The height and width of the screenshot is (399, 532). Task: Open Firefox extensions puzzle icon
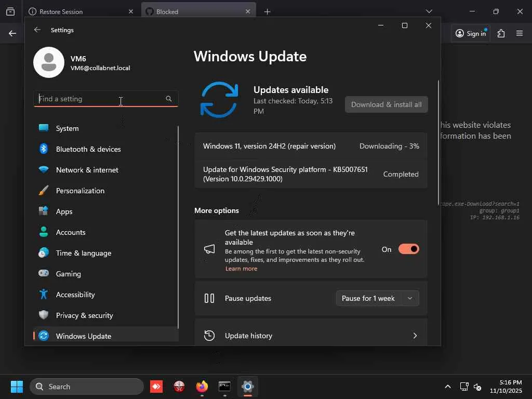pos(501,33)
